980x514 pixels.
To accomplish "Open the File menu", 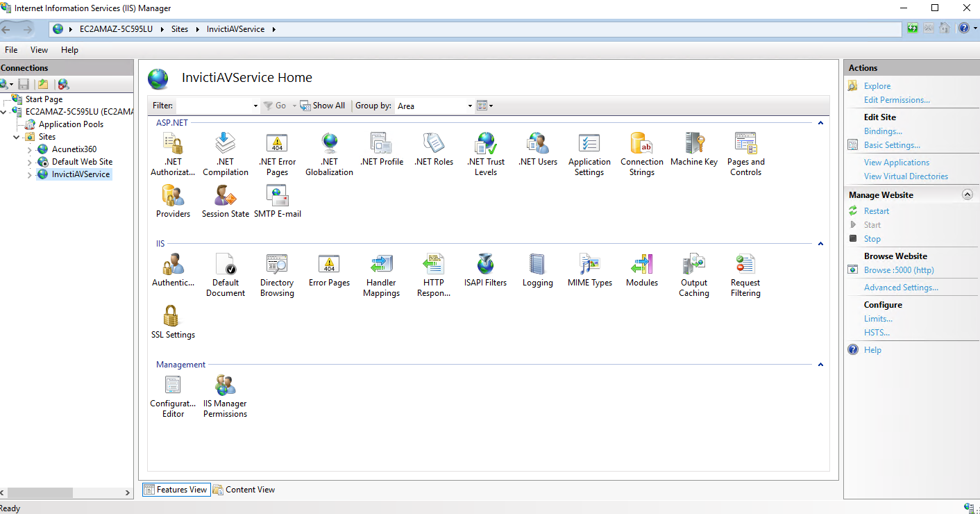I will 11,50.
